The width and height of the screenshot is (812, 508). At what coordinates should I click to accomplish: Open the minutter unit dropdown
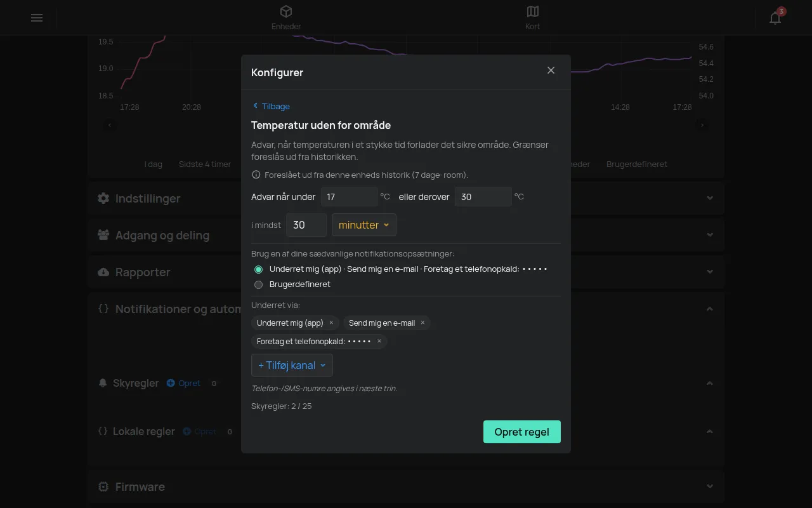click(364, 225)
